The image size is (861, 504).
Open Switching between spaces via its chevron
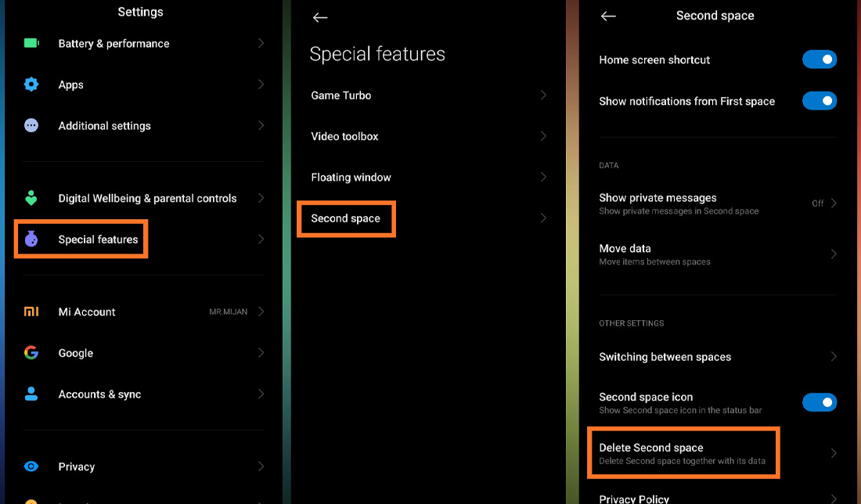(x=834, y=357)
